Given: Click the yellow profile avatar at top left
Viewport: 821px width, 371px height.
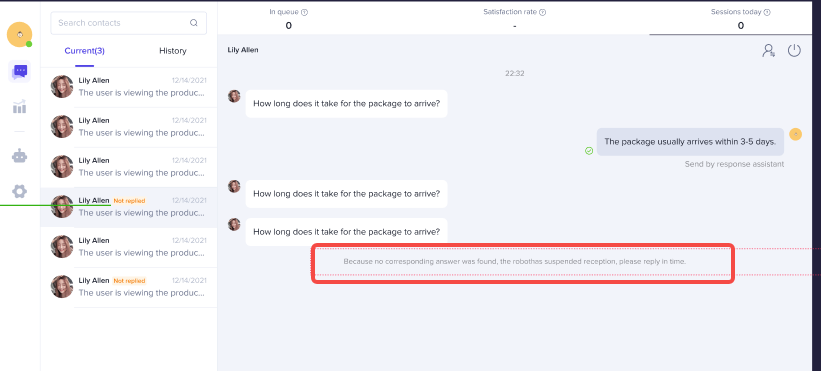Looking at the screenshot, I should [x=19, y=35].
